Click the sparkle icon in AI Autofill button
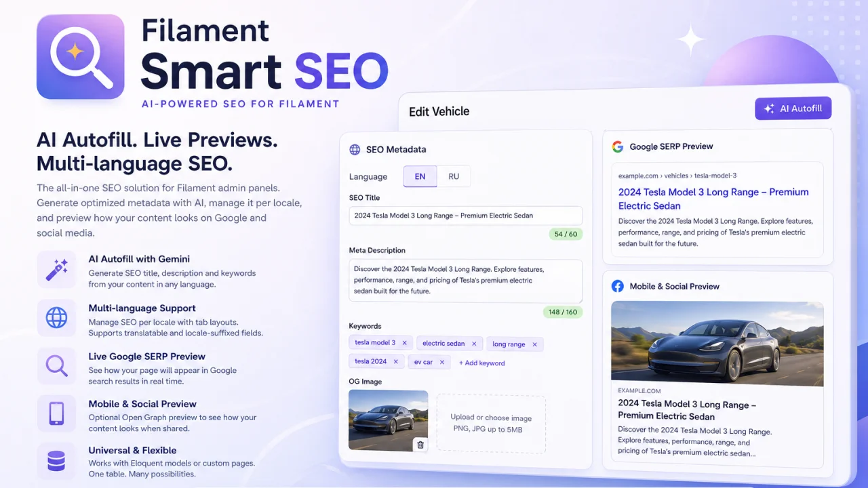The height and width of the screenshot is (488, 868). click(769, 108)
